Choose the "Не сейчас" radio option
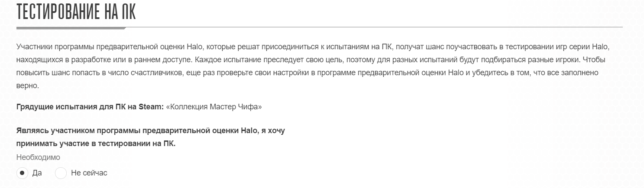Viewport: 644px width, 188px height. click(61, 173)
